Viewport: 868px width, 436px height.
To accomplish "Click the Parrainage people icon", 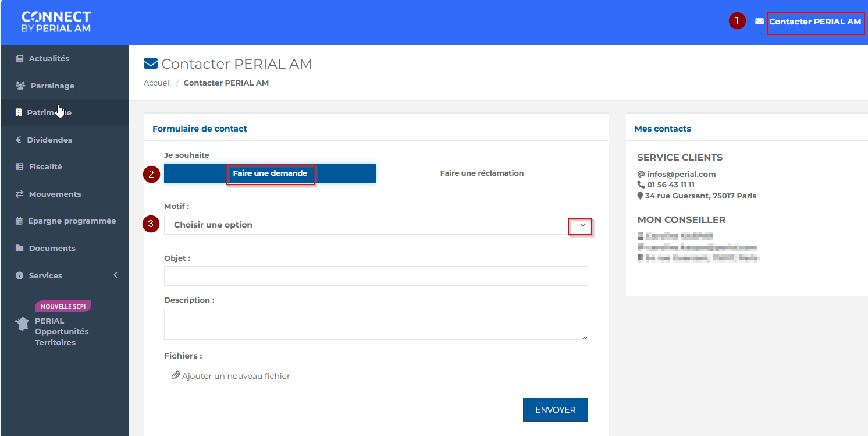I will click(20, 86).
